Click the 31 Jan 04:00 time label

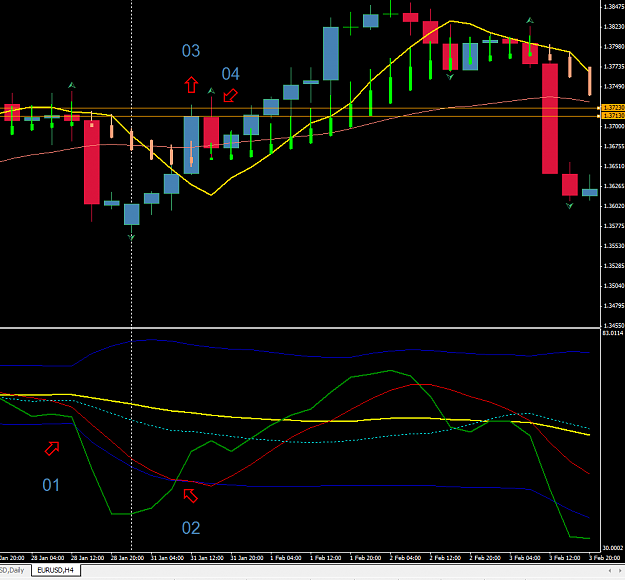(x=167, y=558)
